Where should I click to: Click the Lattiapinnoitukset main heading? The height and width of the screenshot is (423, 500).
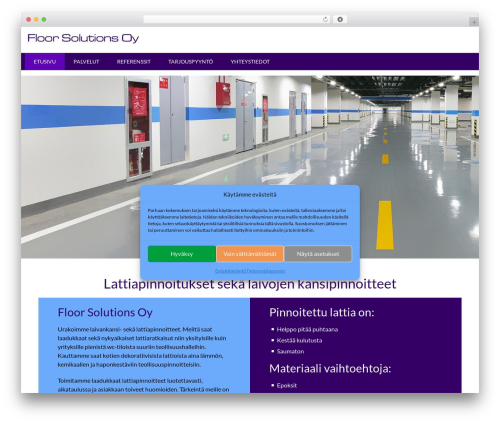click(250, 284)
